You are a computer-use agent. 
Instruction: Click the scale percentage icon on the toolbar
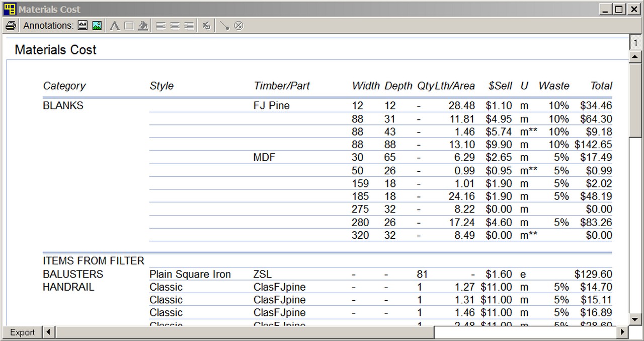[206, 25]
